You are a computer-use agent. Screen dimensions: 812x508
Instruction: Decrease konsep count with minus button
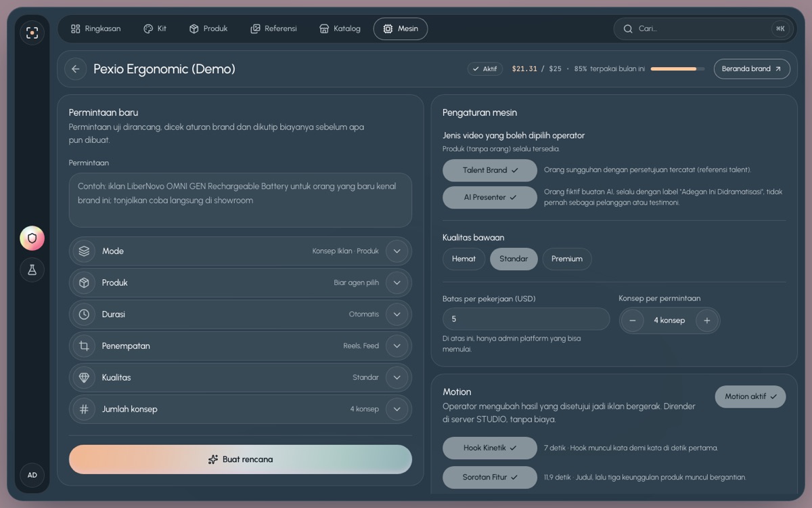[x=632, y=320]
